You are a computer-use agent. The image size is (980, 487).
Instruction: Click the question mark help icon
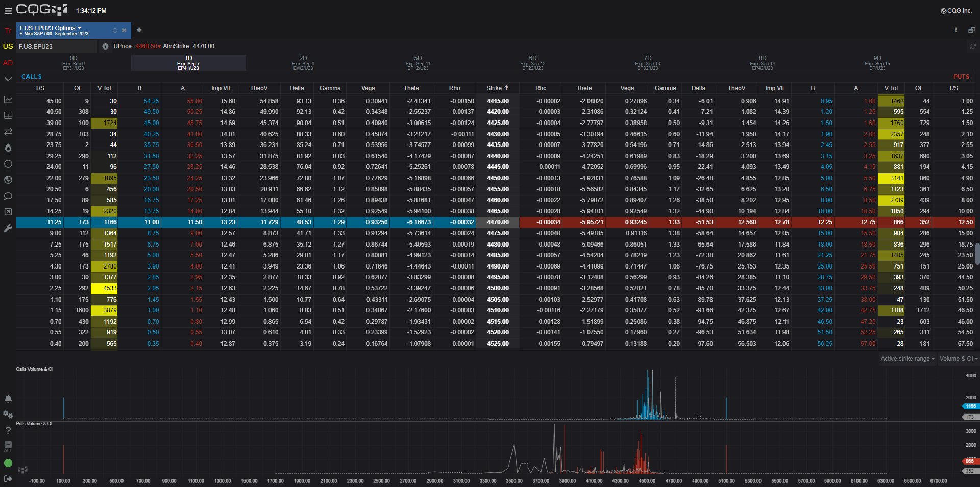click(8, 431)
